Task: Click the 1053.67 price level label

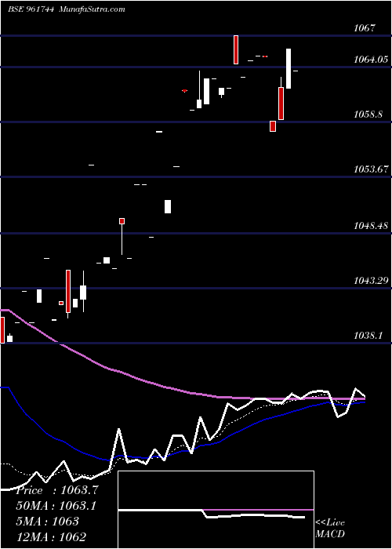Action: pyautogui.click(x=371, y=169)
